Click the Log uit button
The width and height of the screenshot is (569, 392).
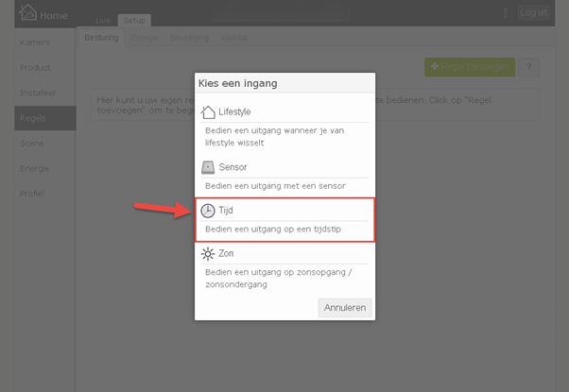click(533, 12)
